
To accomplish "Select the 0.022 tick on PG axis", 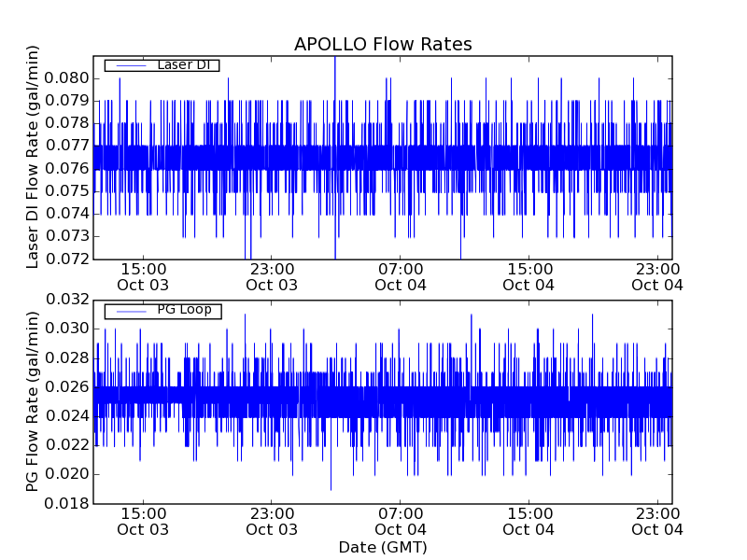I will click(x=66, y=445).
